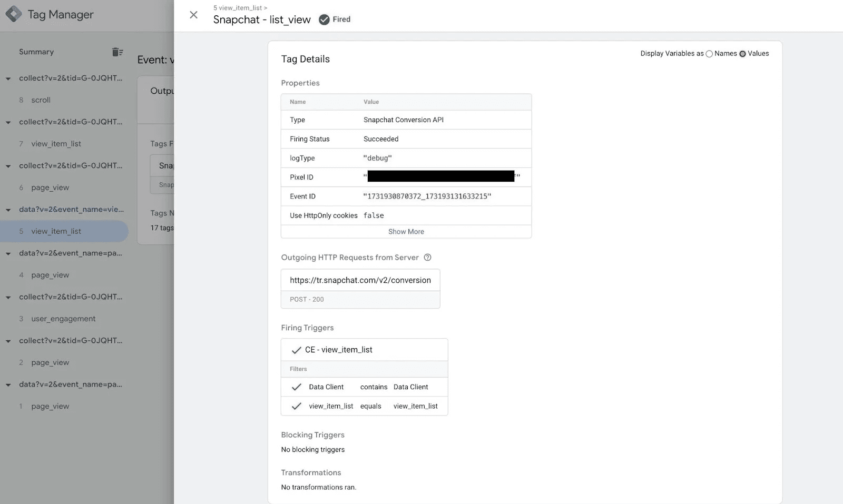Click checkmark beside CE - view_item_list trigger
Screen dimensions: 843x504
coord(297,350)
